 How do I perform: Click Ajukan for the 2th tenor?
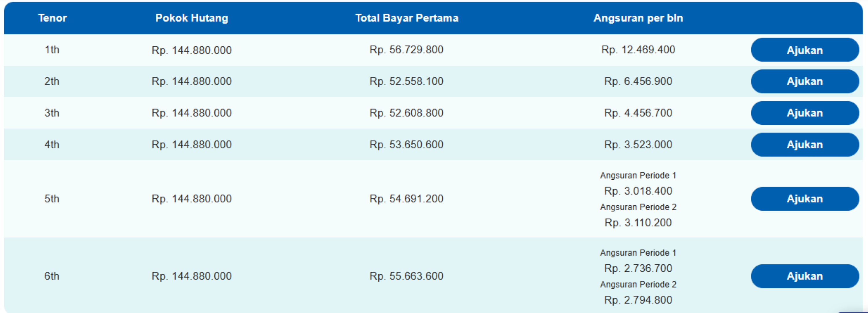(x=805, y=81)
